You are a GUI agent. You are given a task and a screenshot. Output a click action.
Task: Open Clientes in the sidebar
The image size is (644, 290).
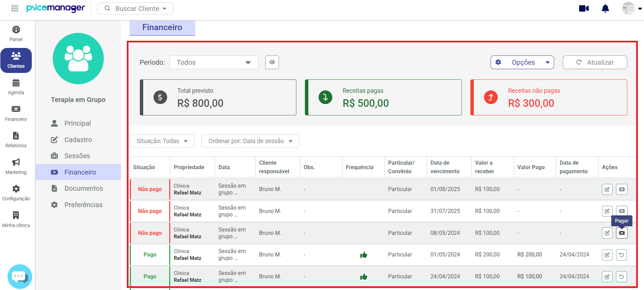[16, 60]
